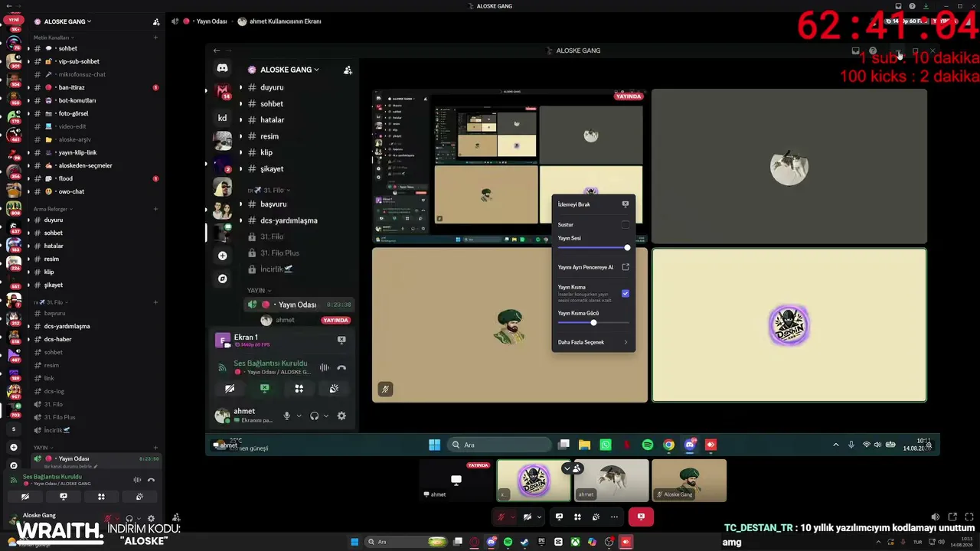Adjust the Yayın Sesi volume slider
The image size is (980, 551).
pos(593,248)
